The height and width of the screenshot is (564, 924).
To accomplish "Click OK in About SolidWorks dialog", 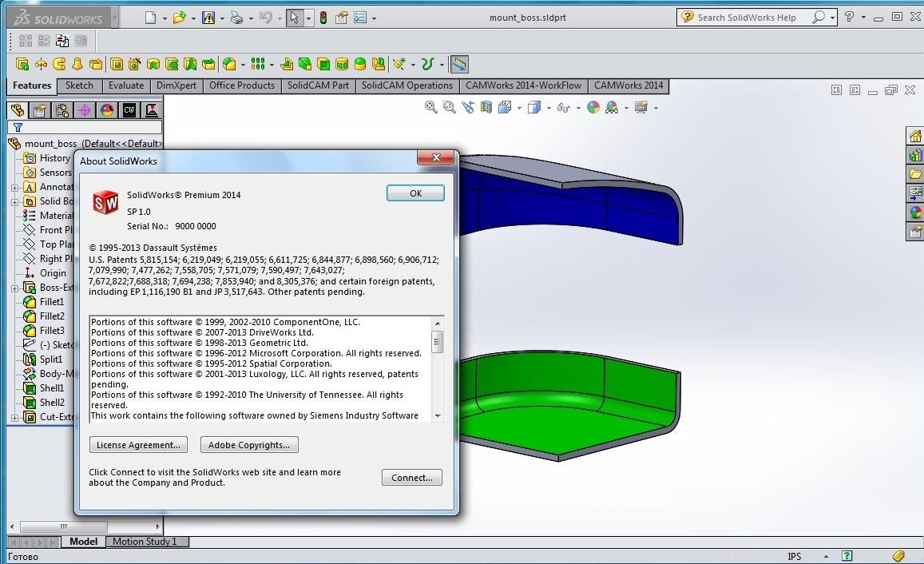I will pyautogui.click(x=415, y=193).
